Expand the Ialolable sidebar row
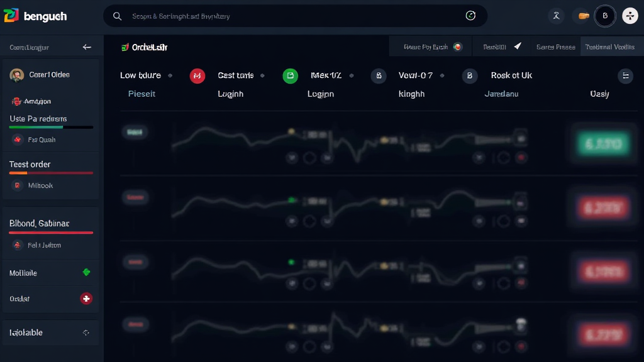The width and height of the screenshot is (644, 362). 86,332
